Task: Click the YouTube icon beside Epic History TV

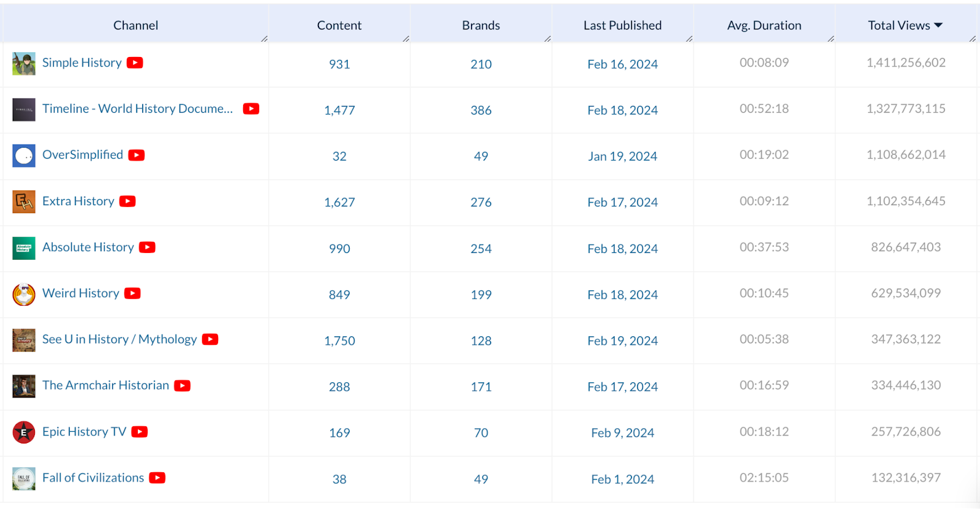Action: click(x=140, y=432)
